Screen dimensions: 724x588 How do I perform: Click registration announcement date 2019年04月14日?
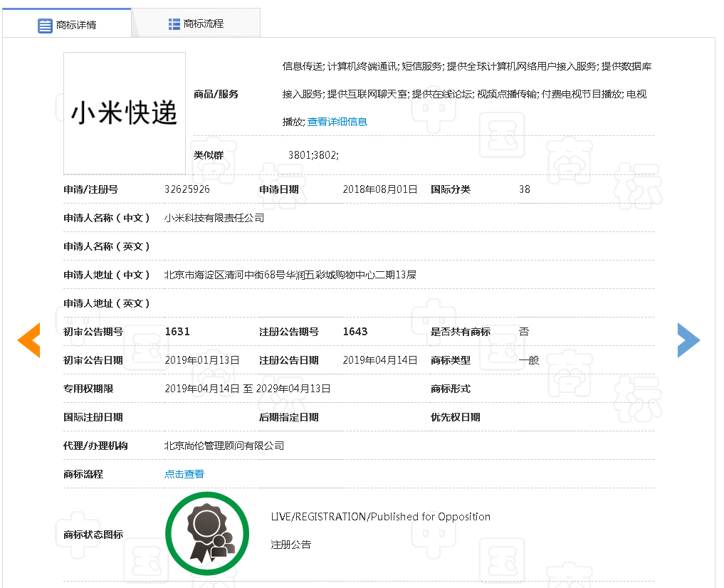pos(380,360)
